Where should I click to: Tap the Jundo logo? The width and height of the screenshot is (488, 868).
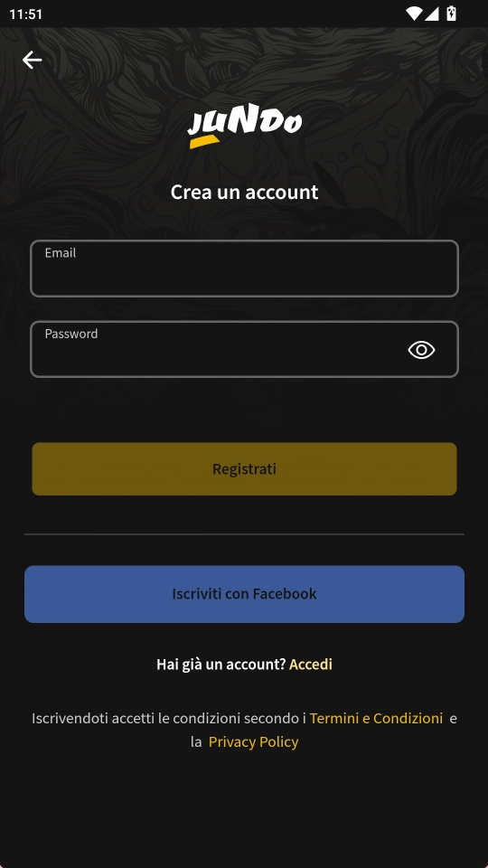click(245, 126)
